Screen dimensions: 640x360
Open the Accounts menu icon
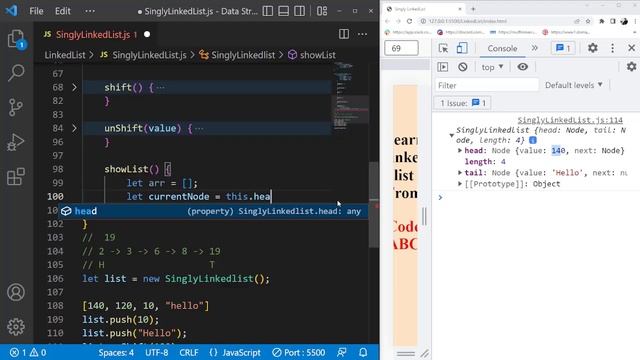point(16,292)
